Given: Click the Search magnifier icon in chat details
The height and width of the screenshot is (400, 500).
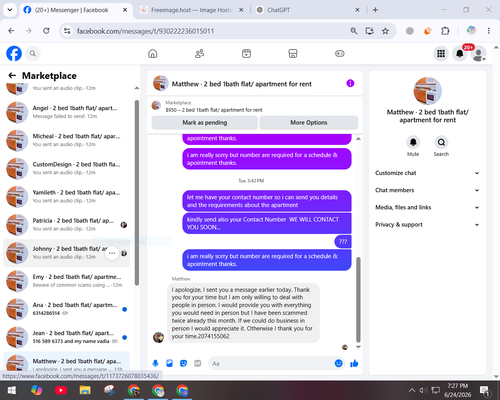Looking at the screenshot, I should coord(441,142).
